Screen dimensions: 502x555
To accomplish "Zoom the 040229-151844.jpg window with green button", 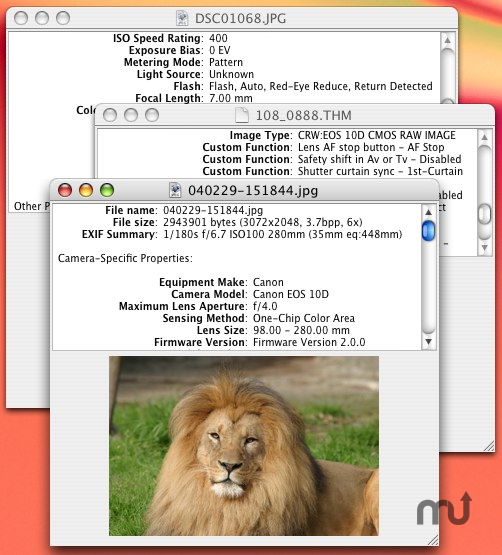I will coord(107,190).
